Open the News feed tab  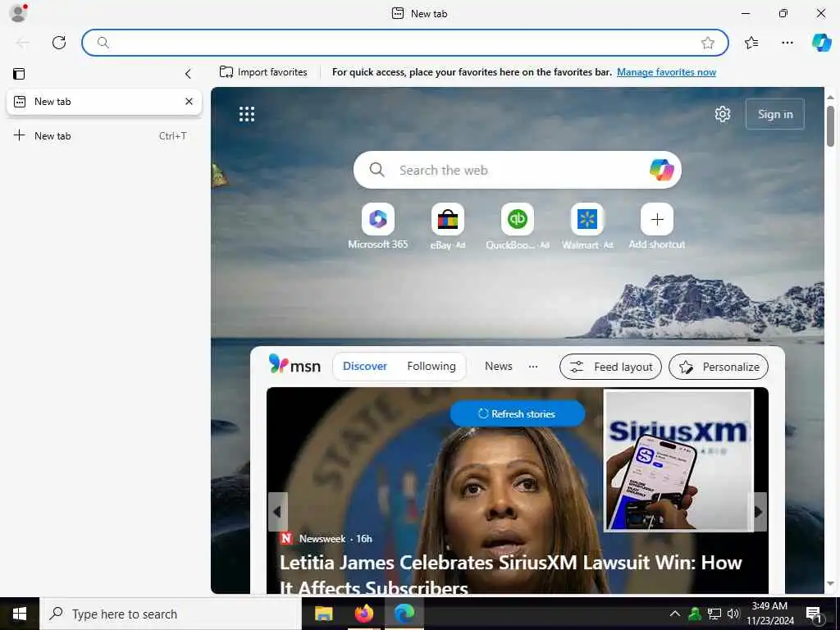click(x=498, y=366)
